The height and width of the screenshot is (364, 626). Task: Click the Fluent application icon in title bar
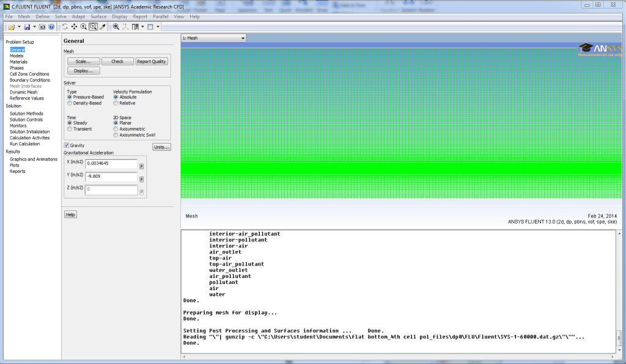click(x=6, y=6)
